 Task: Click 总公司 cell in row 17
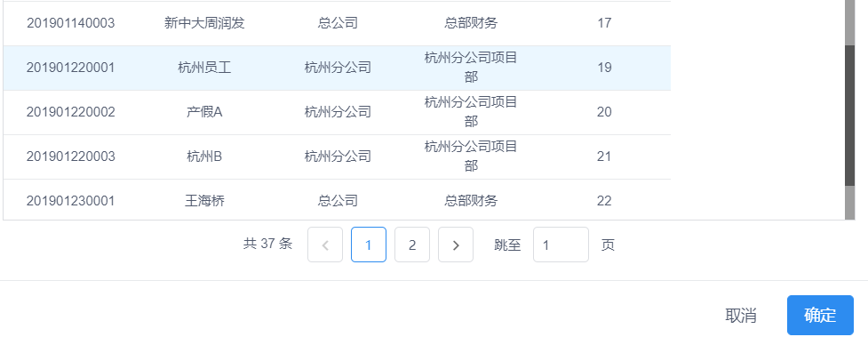(x=338, y=23)
